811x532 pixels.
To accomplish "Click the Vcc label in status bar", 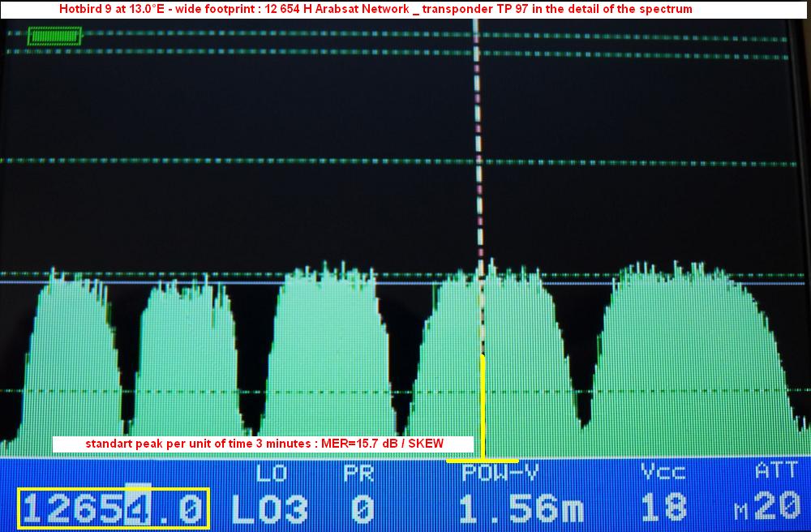I will (x=663, y=472).
